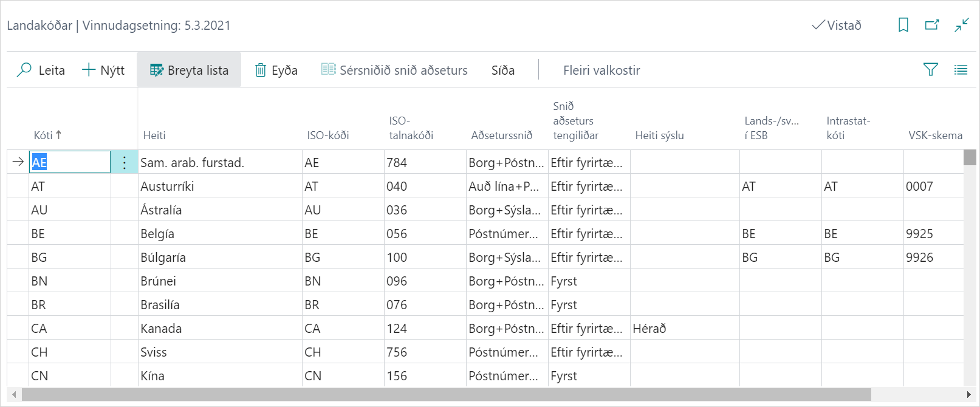Open page in new window icon
The height and width of the screenshot is (407, 980).
[x=932, y=25]
